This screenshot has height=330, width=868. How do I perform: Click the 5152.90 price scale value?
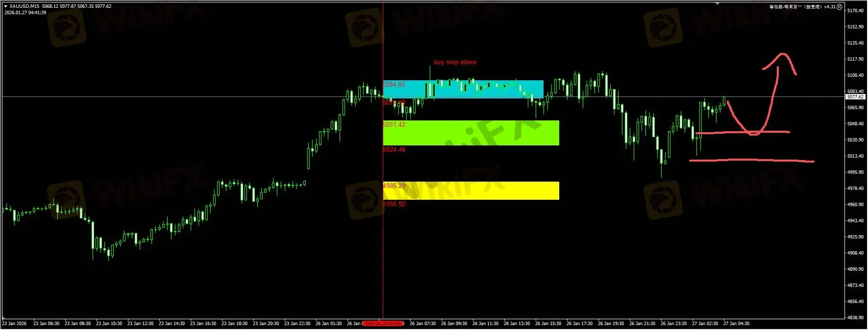[x=855, y=27]
